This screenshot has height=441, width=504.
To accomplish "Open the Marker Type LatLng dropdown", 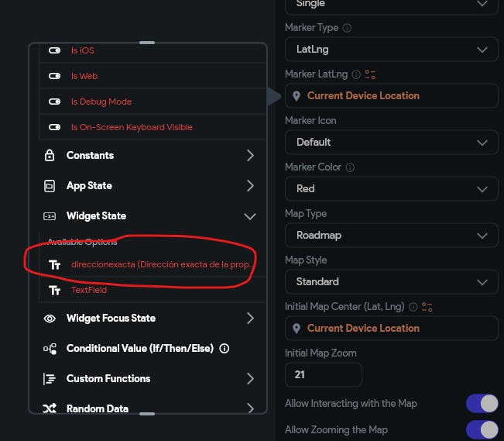I will [391, 50].
